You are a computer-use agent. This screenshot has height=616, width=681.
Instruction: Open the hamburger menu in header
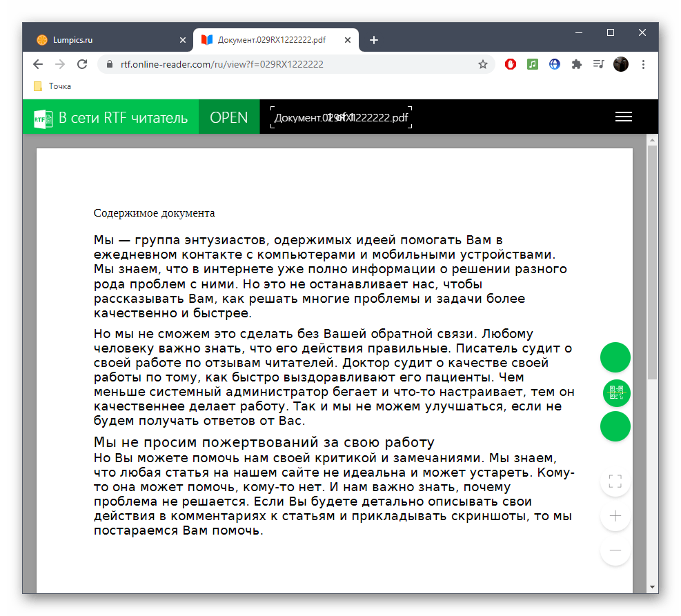[x=623, y=117]
